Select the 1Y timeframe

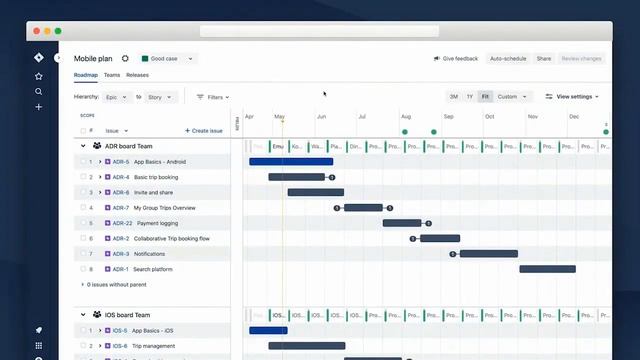point(469,97)
